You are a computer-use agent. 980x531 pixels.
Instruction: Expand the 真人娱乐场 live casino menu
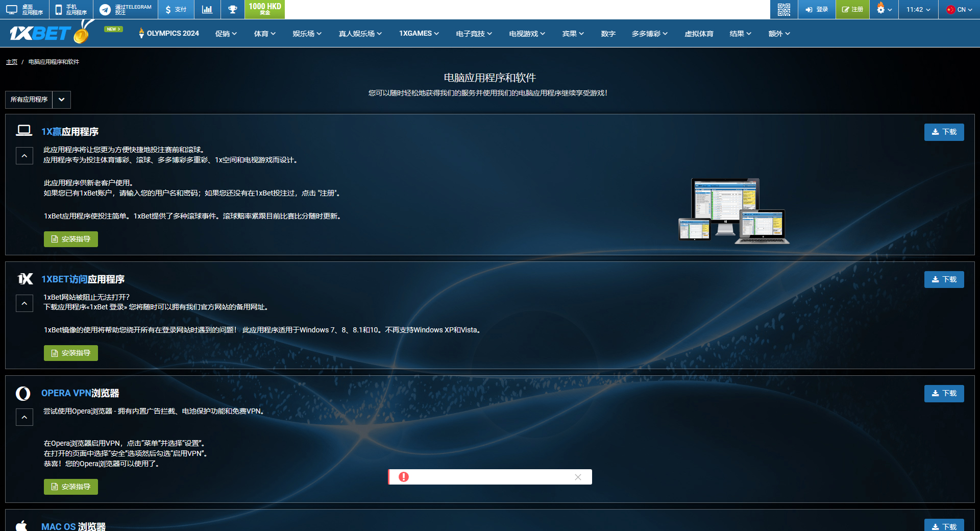360,34
